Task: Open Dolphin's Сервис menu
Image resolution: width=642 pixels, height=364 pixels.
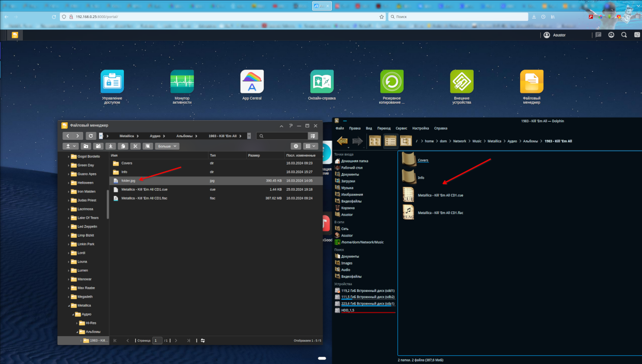Action: (x=401, y=128)
